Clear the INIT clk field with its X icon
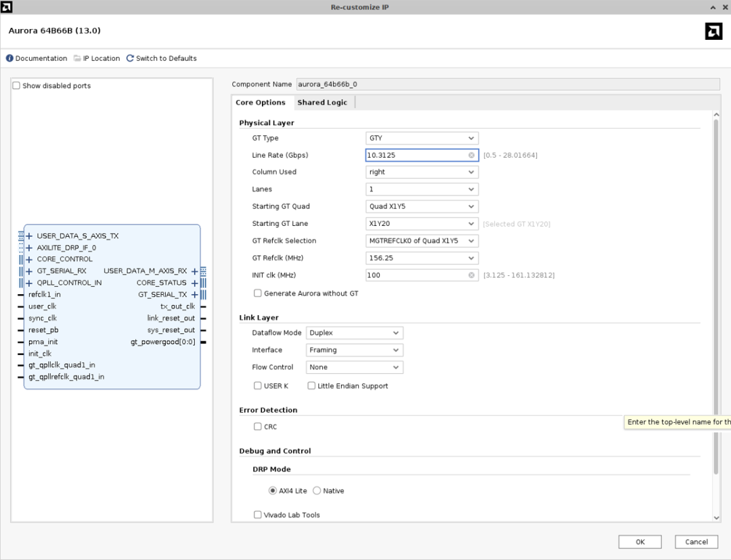This screenshot has height=560, width=731. click(x=471, y=275)
